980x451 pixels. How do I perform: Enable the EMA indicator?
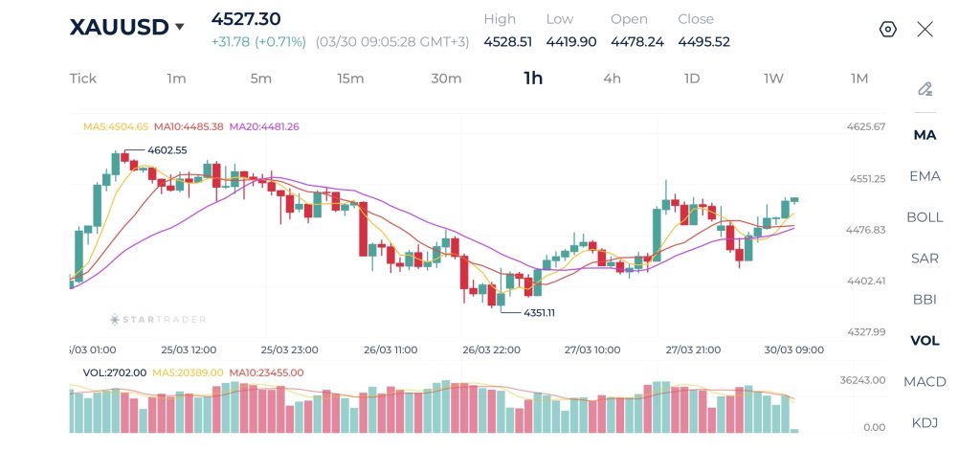point(924,176)
